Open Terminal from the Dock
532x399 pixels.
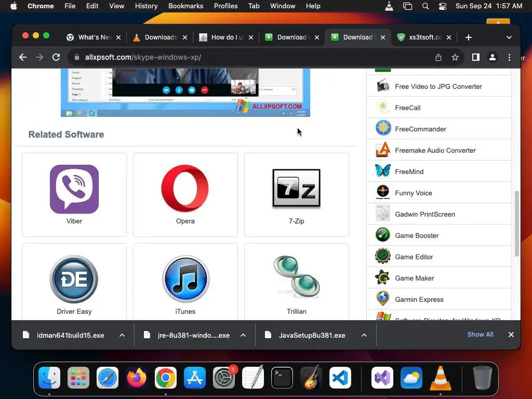pyautogui.click(x=282, y=378)
